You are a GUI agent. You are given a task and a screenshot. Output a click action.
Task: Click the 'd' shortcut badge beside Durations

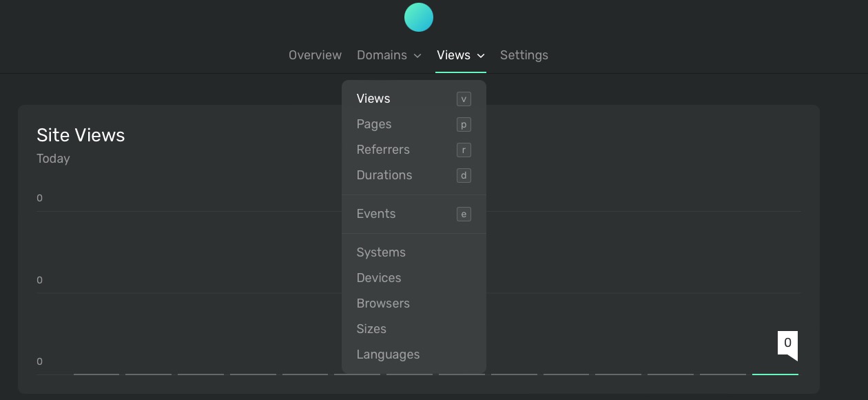464,175
